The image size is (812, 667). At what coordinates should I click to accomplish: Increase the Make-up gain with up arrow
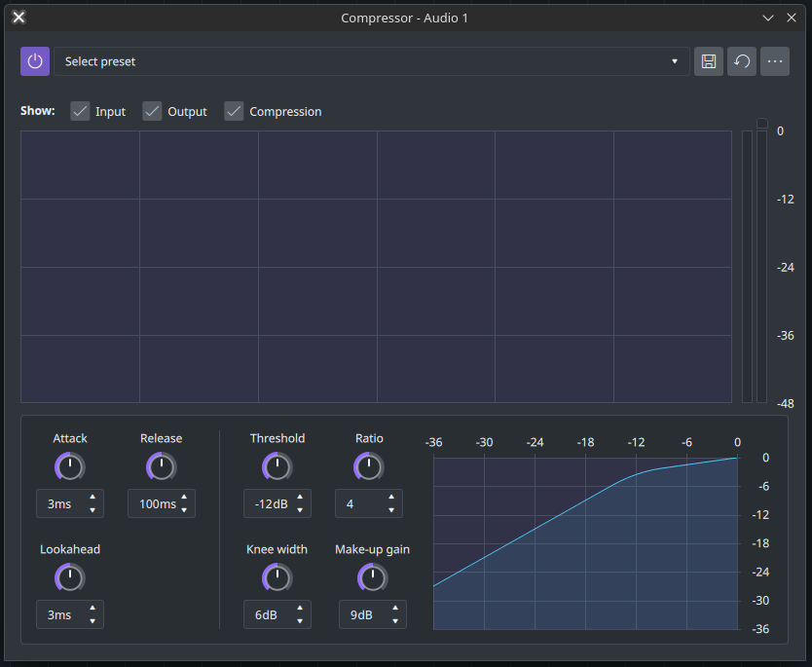[x=395, y=608]
